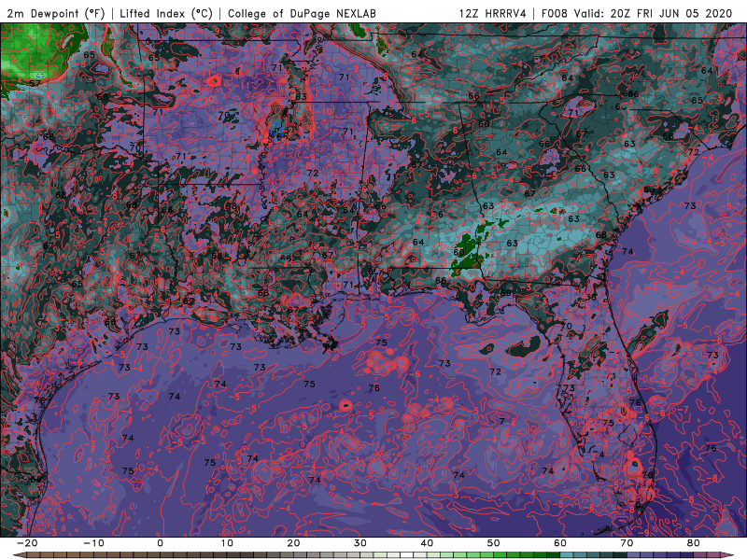Viewport: 747px width, 560px height.
Task: Click the 40 label on the color scale
Action: click(427, 543)
